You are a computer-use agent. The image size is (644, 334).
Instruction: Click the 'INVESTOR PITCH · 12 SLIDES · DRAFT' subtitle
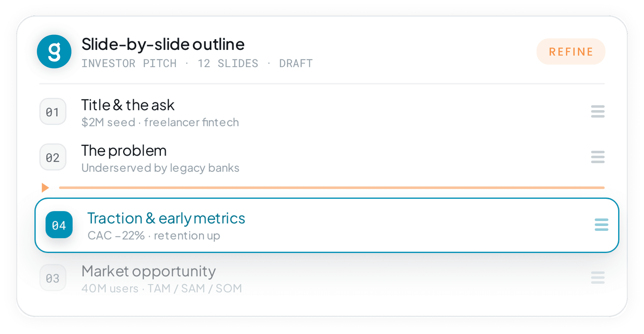197,63
